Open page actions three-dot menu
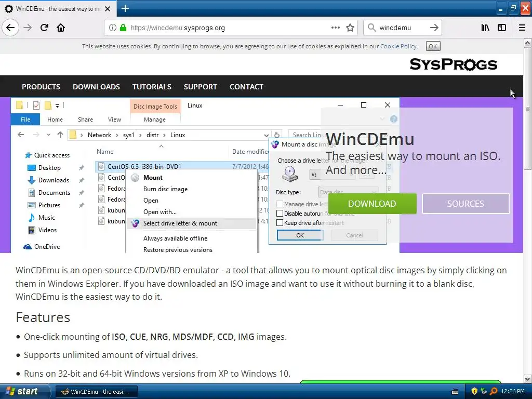532x399 pixels. [x=335, y=28]
